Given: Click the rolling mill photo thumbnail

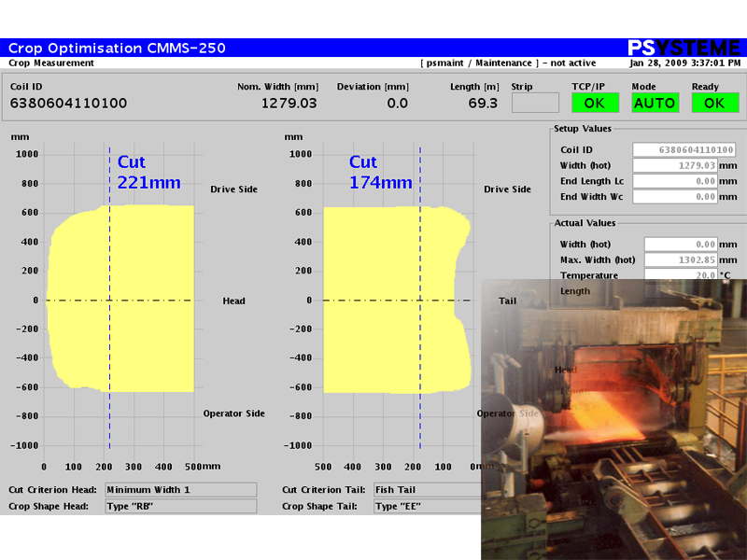Looking at the screenshot, I should tap(614, 419).
